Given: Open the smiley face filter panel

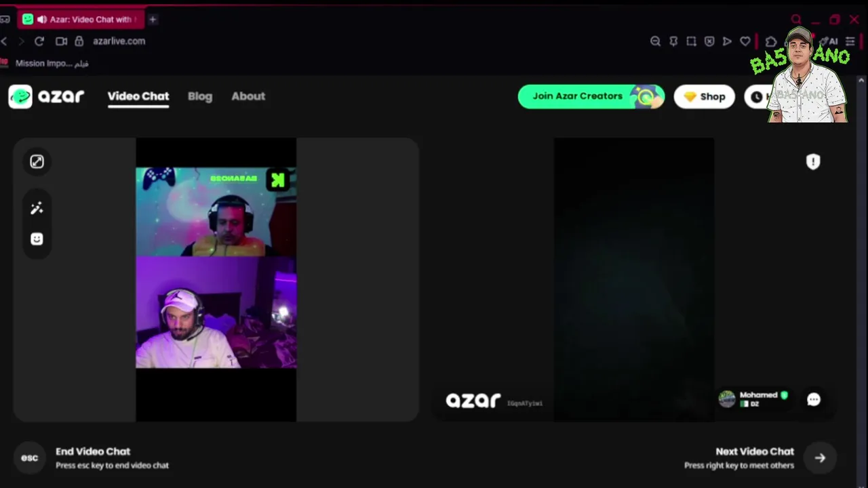Looking at the screenshot, I should click(x=37, y=239).
